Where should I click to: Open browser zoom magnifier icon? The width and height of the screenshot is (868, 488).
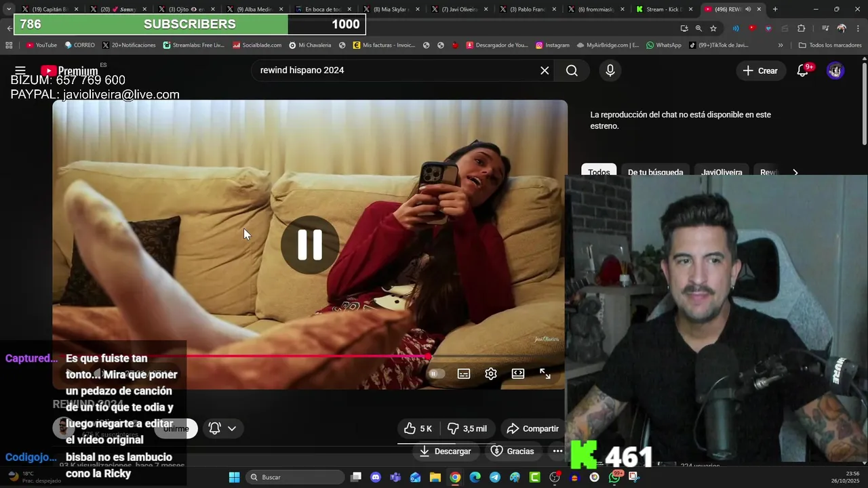click(x=698, y=28)
